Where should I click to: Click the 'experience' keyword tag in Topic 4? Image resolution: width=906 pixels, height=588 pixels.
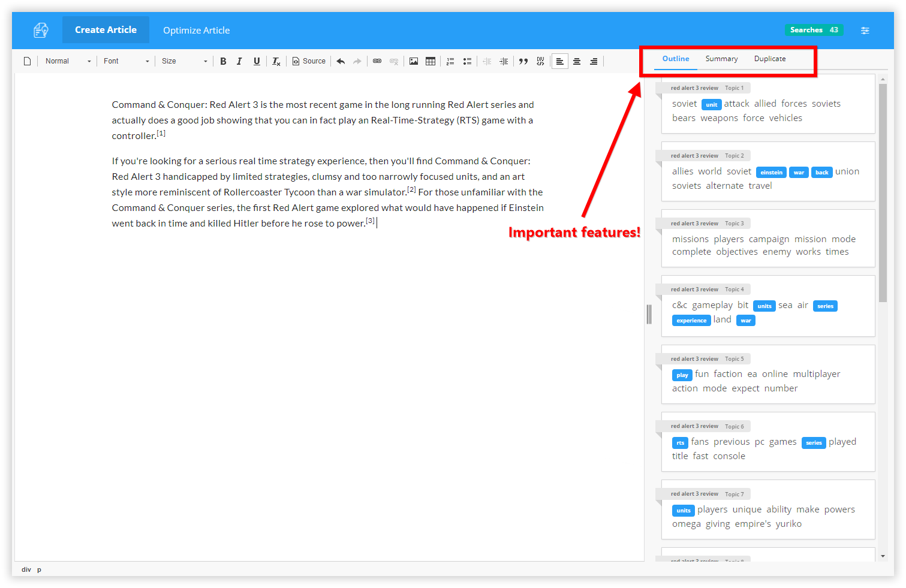[x=691, y=321]
